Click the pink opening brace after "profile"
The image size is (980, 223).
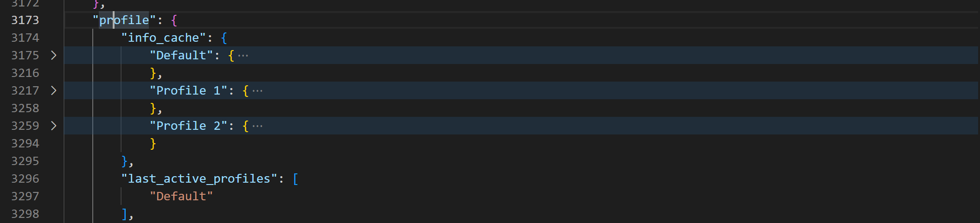[x=174, y=20]
